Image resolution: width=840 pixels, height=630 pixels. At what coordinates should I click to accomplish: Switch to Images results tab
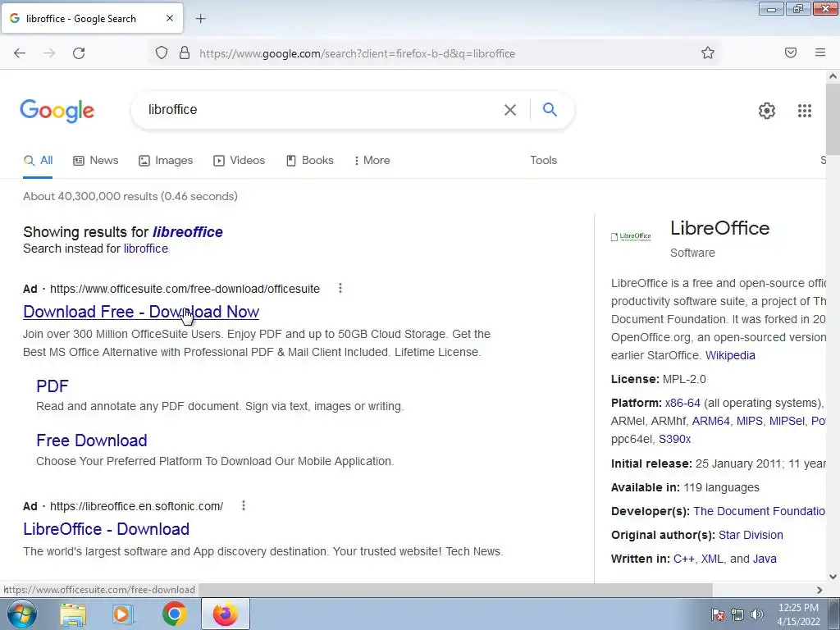[166, 160]
